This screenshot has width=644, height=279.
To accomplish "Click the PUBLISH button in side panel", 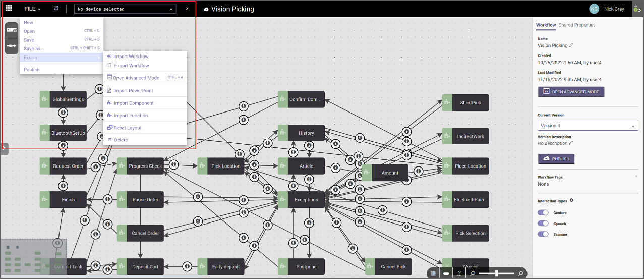I will point(556,158).
